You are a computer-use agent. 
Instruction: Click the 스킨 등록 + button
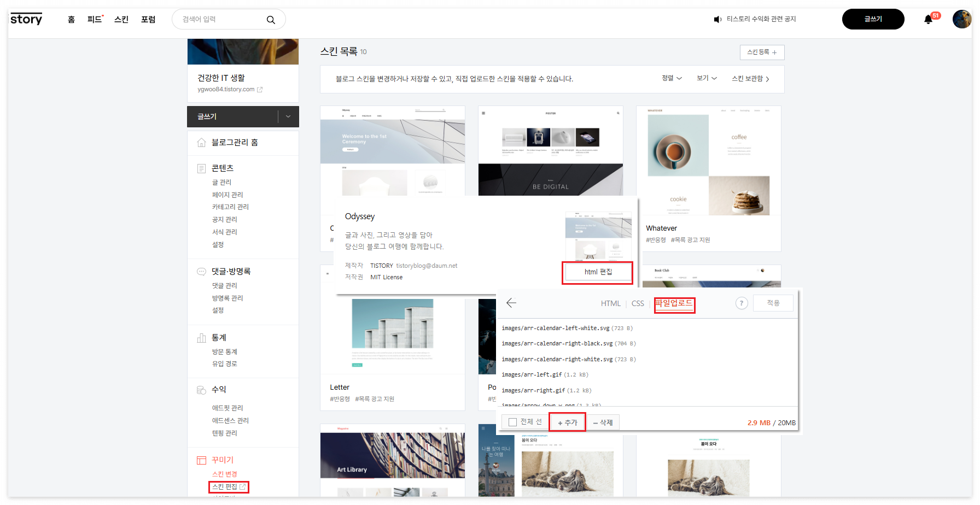pyautogui.click(x=762, y=52)
